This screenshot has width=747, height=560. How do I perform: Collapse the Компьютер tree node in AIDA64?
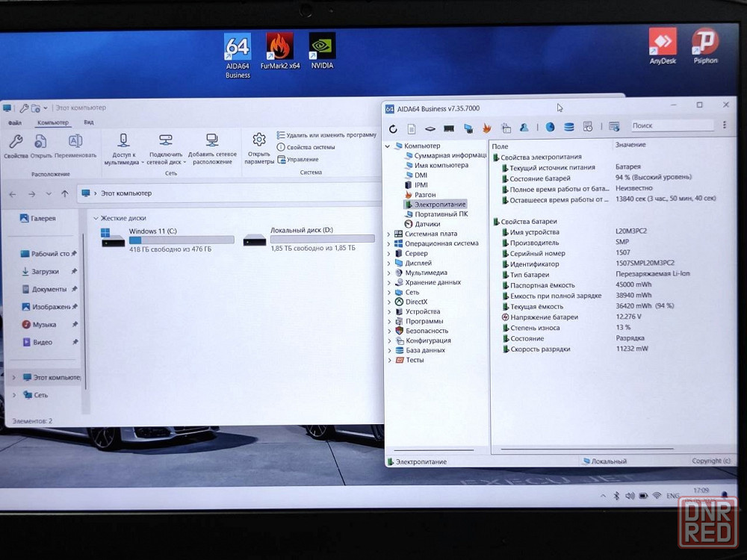[x=387, y=146]
